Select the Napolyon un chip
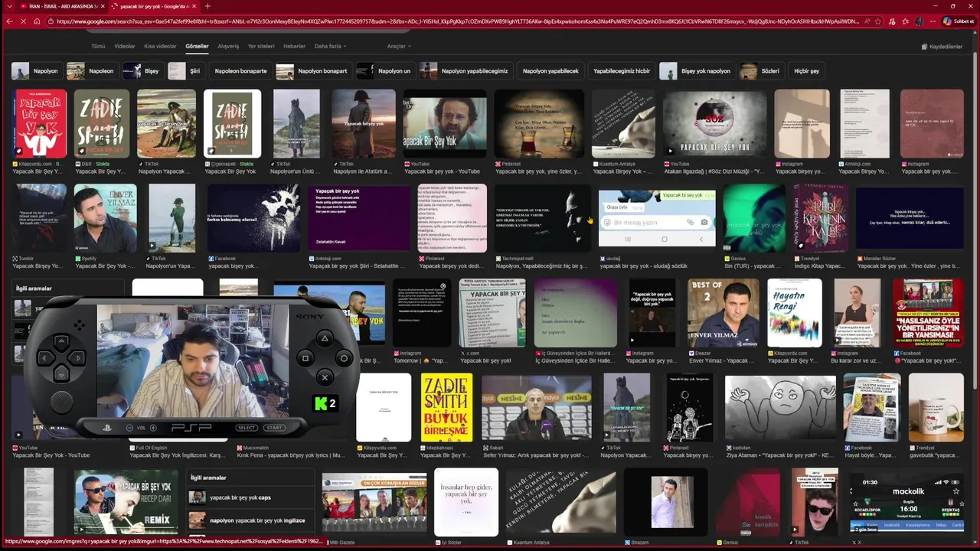The width and height of the screenshot is (980, 551). tap(385, 71)
